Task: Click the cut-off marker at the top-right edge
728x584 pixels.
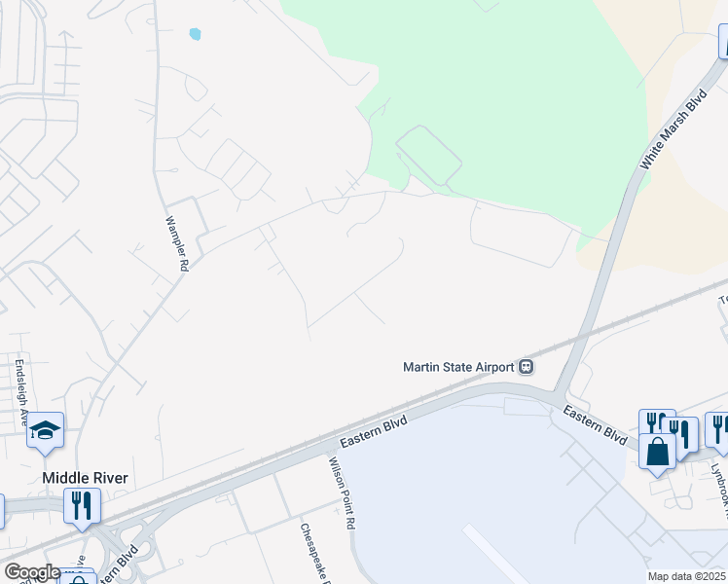Action: (723, 42)
